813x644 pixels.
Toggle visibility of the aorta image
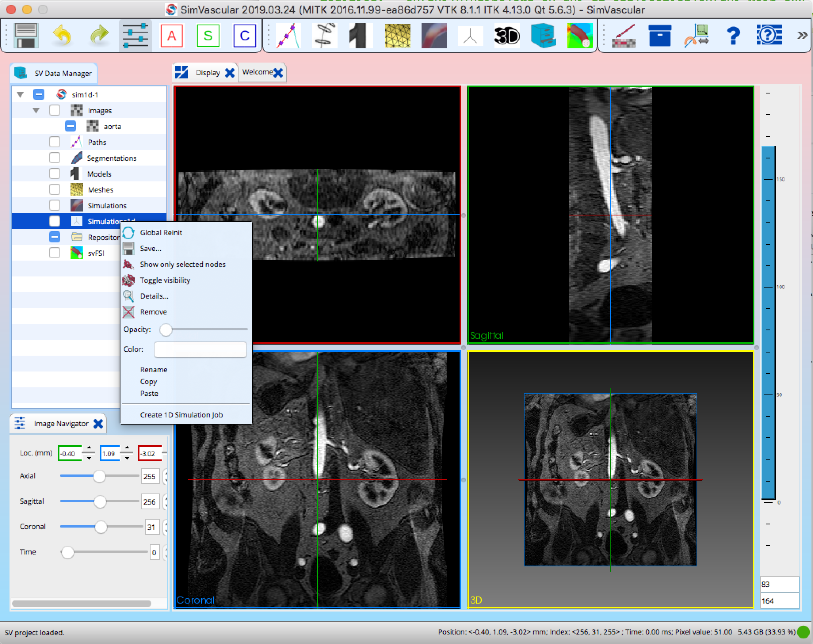coord(70,126)
